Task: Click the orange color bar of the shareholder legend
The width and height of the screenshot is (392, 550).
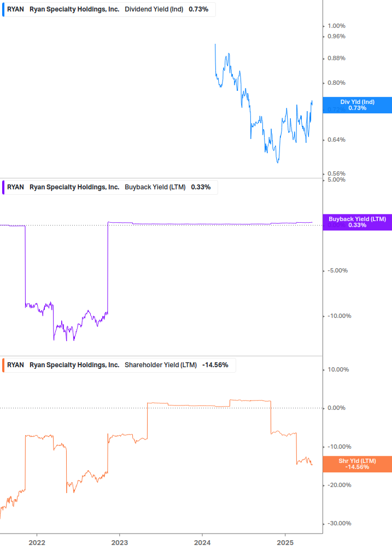Action: [3, 365]
